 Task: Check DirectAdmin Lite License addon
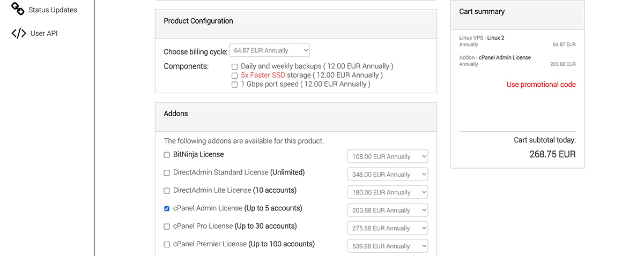tap(167, 191)
